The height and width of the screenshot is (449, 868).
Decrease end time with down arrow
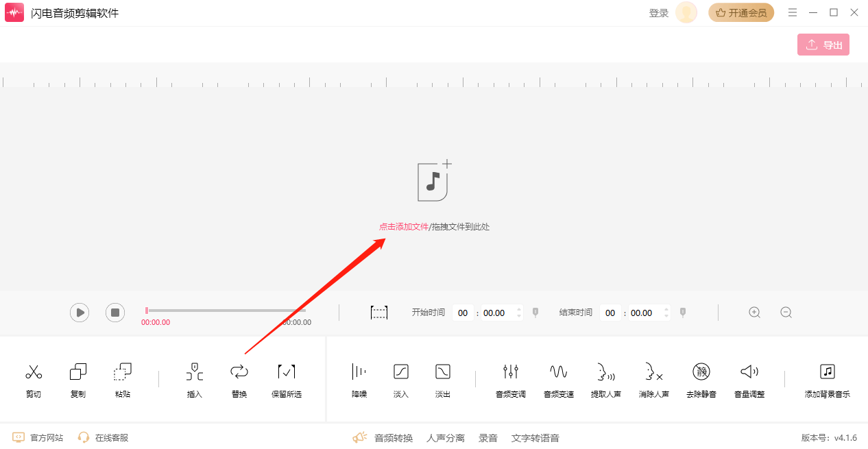click(x=666, y=317)
